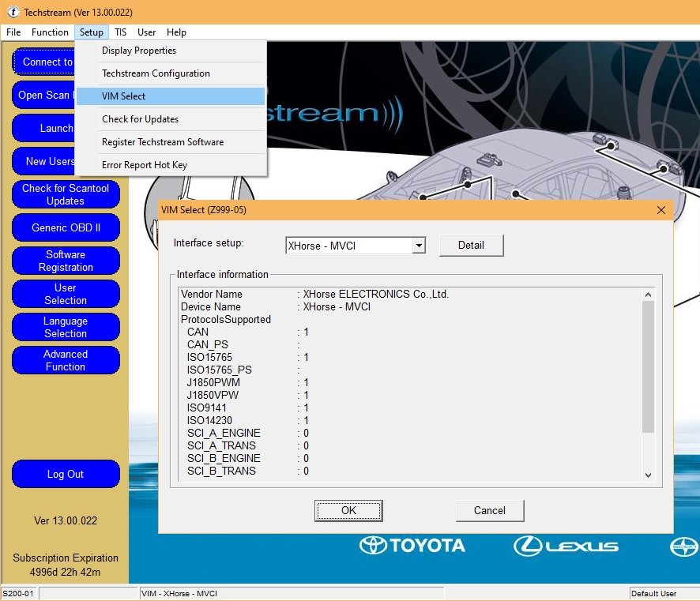Screen dimensions: 700x601
Task: Select Check for Updates menu entry
Action: [x=171, y=119]
